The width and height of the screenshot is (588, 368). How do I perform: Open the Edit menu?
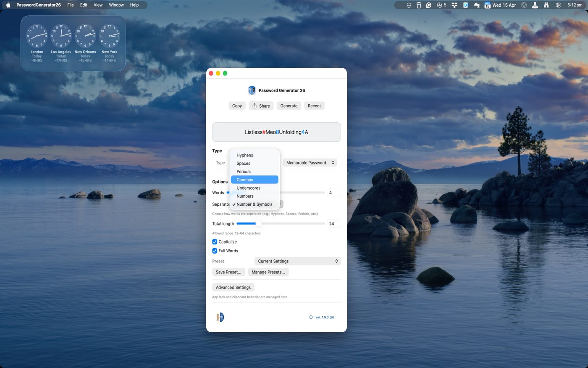(84, 5)
